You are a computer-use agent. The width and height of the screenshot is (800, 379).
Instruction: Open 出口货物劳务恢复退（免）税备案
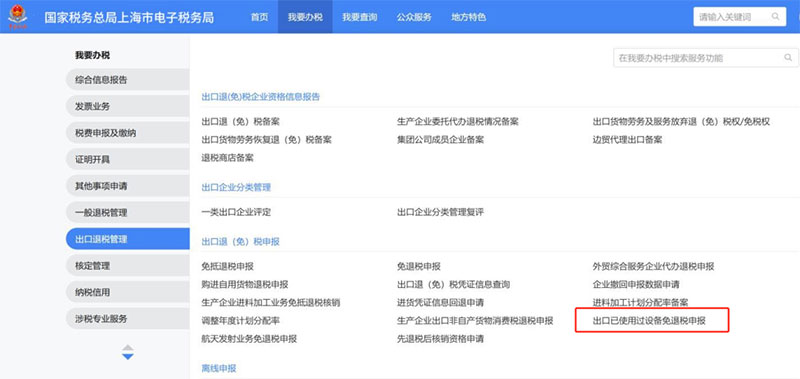[267, 139]
